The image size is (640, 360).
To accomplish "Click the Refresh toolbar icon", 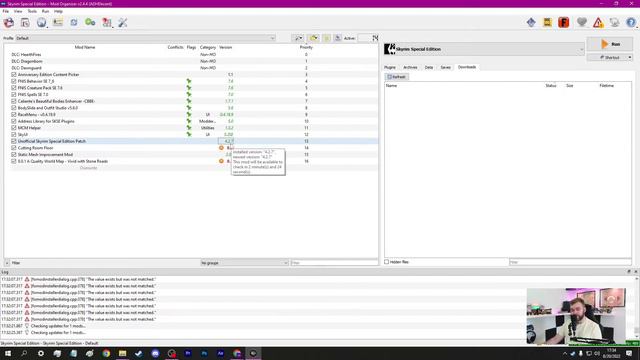I will point(74,22).
